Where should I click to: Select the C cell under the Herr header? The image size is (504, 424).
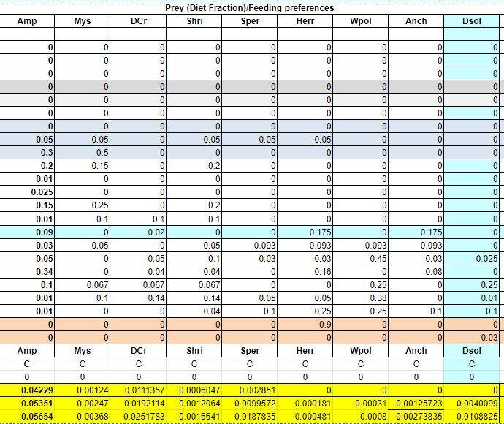coord(305,364)
